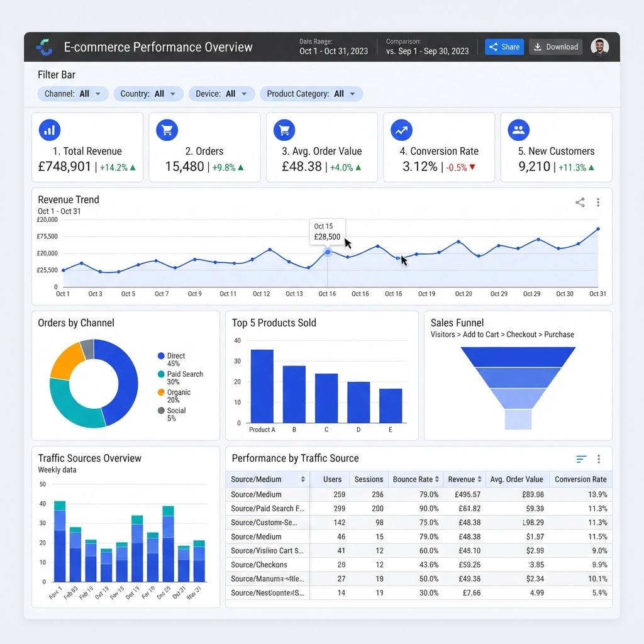644x644 pixels.
Task: Open Performance by Traffic Source options menu
Action: (x=599, y=458)
